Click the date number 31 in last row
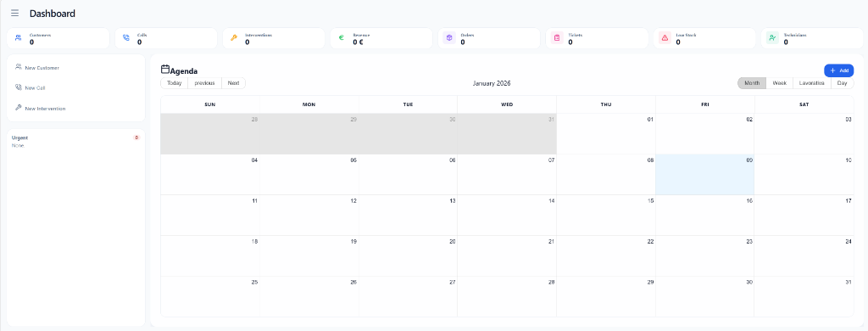The image size is (868, 331). (848, 283)
